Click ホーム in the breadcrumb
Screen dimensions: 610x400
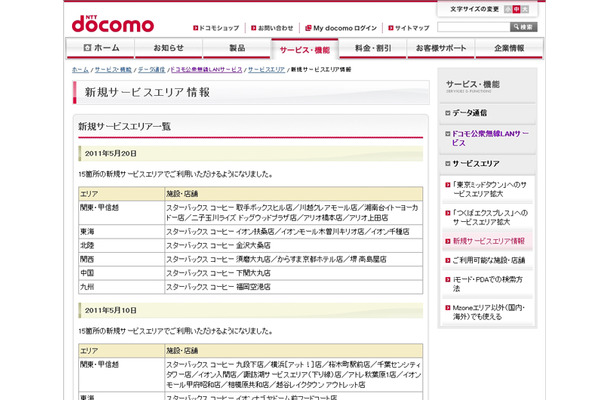(x=80, y=70)
